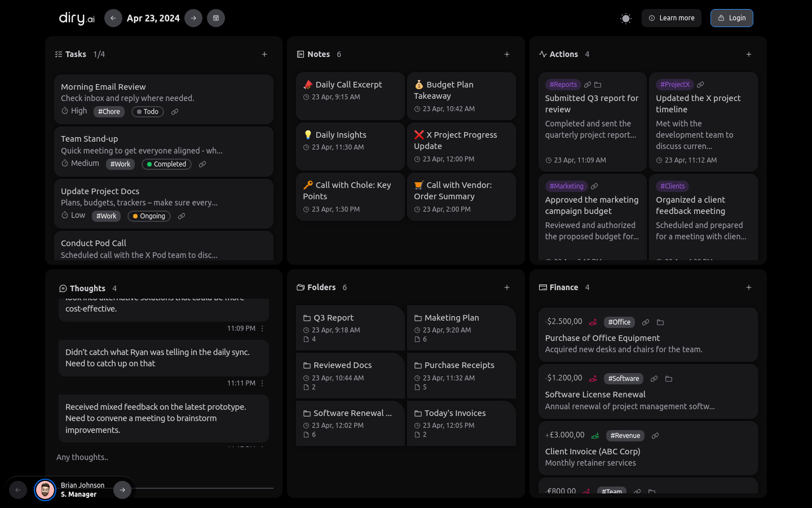Open the Q3 Report folder
Screen dimensions: 812x508
point(350,328)
